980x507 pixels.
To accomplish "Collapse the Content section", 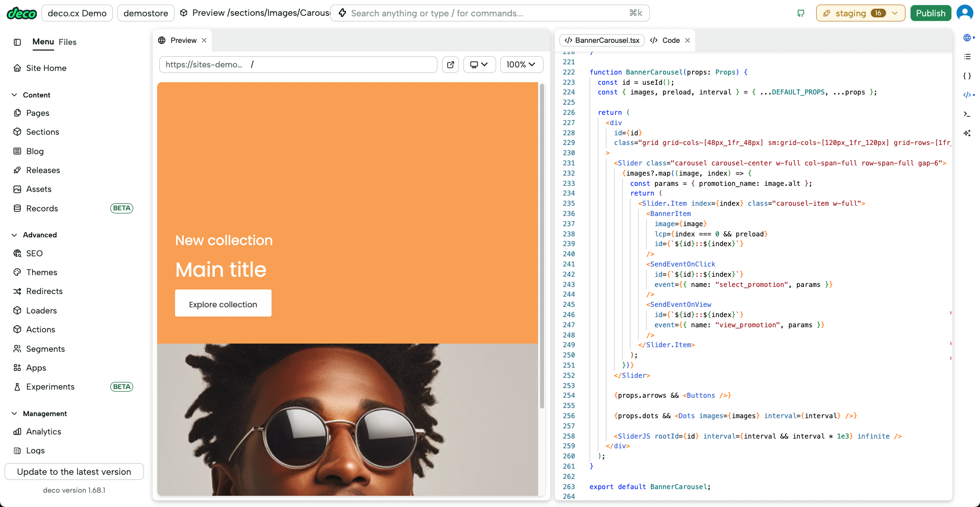I will 14,95.
